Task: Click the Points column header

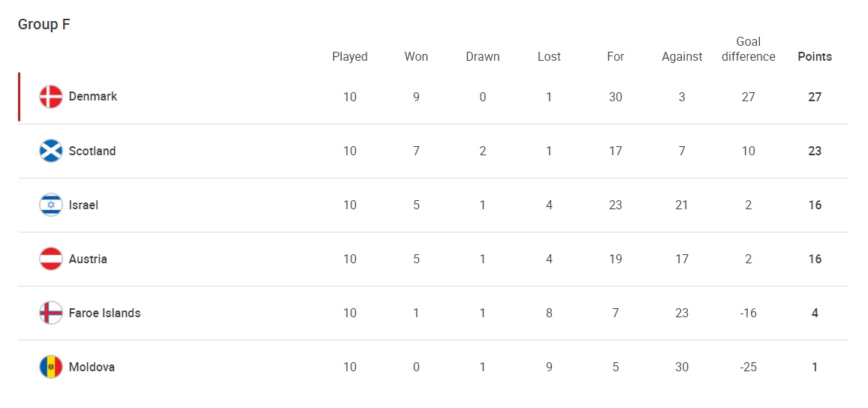Action: coord(815,56)
